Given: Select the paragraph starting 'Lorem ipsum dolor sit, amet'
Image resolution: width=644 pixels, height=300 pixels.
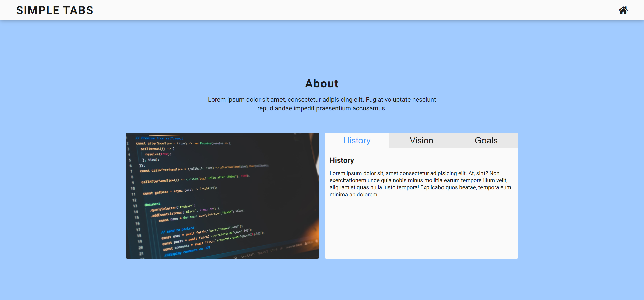Looking at the screenshot, I should point(420,184).
